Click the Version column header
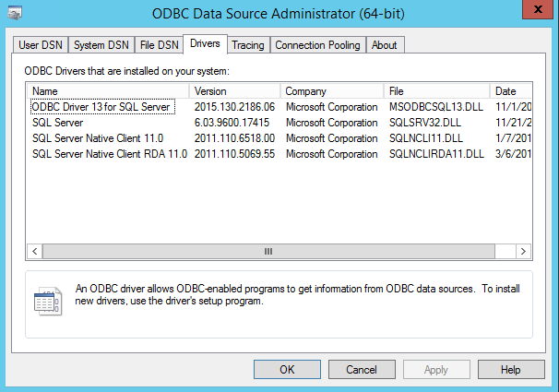 click(x=234, y=91)
